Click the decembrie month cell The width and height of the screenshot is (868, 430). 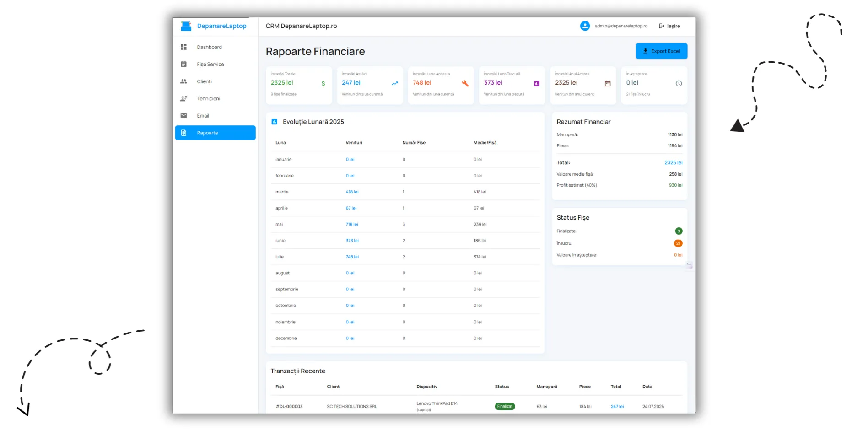pyautogui.click(x=286, y=338)
